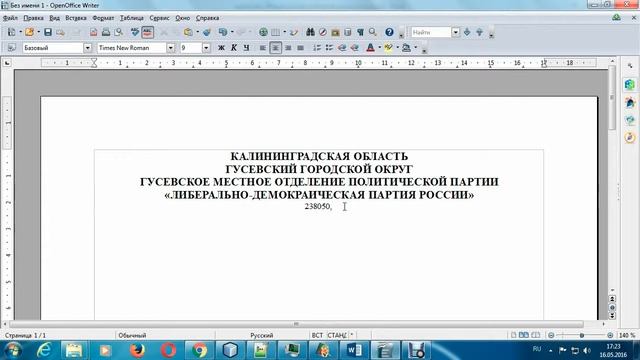
Task: Open the Styles and Formatting icon
Action: pos(11,48)
